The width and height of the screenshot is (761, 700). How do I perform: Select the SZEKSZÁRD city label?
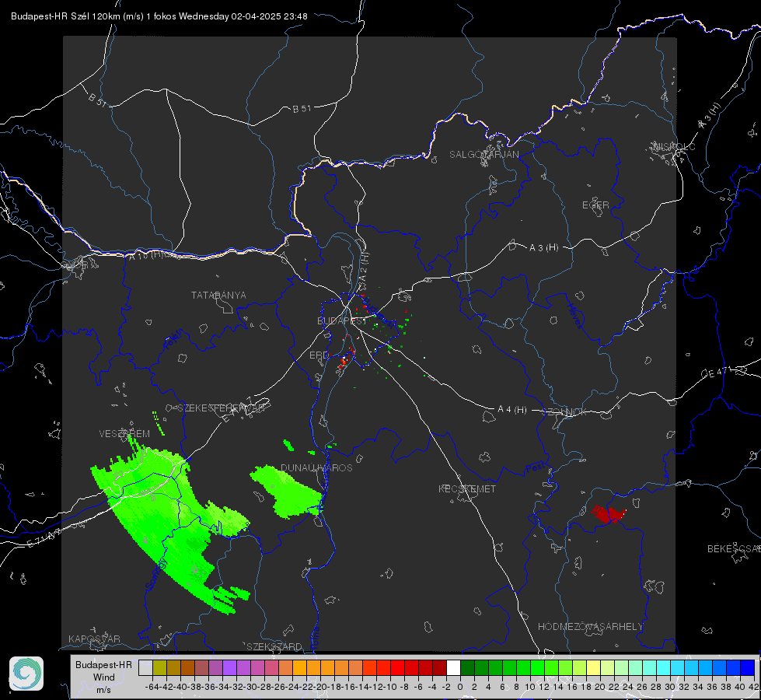click(x=274, y=647)
